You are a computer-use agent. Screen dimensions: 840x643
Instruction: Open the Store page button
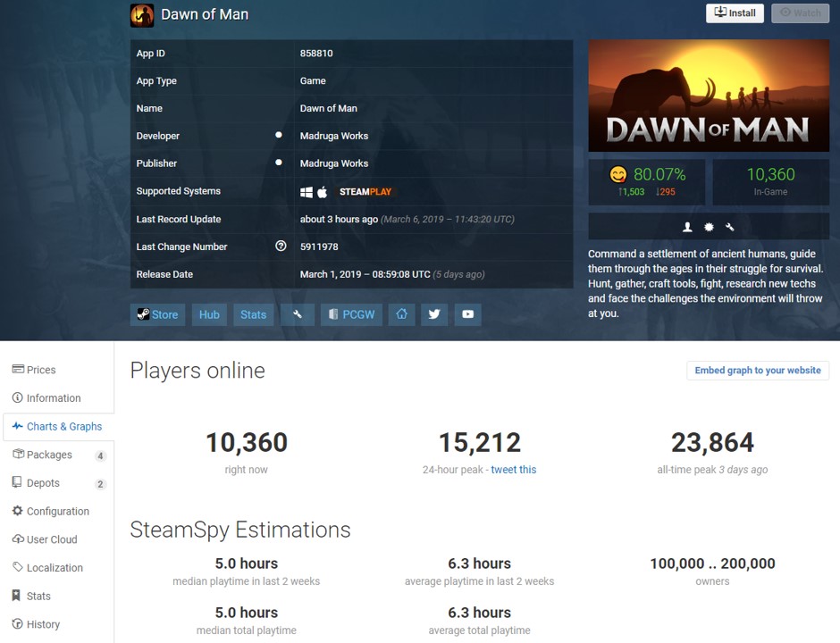157,315
